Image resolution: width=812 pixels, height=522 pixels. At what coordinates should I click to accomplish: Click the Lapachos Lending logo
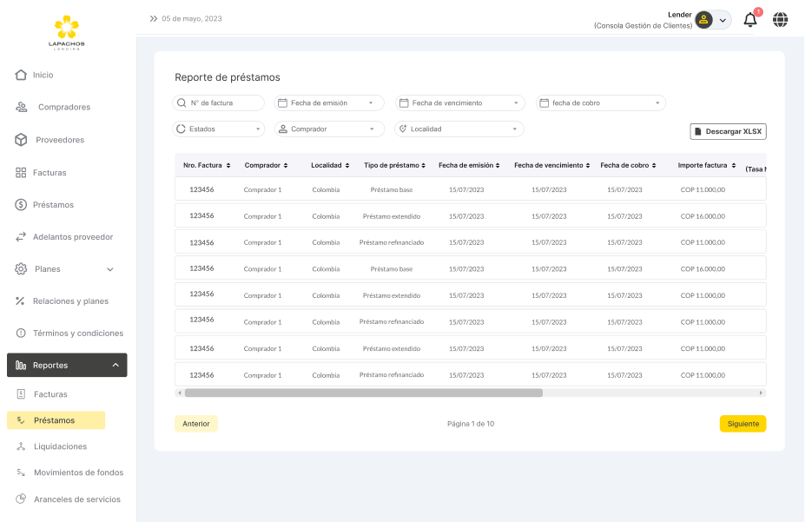click(67, 33)
